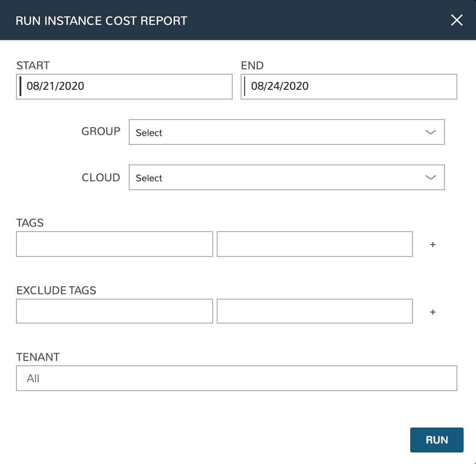Screen dimensions: 476x464
Task: Add another tag row with TAGS plus icon
Action: coord(433,244)
